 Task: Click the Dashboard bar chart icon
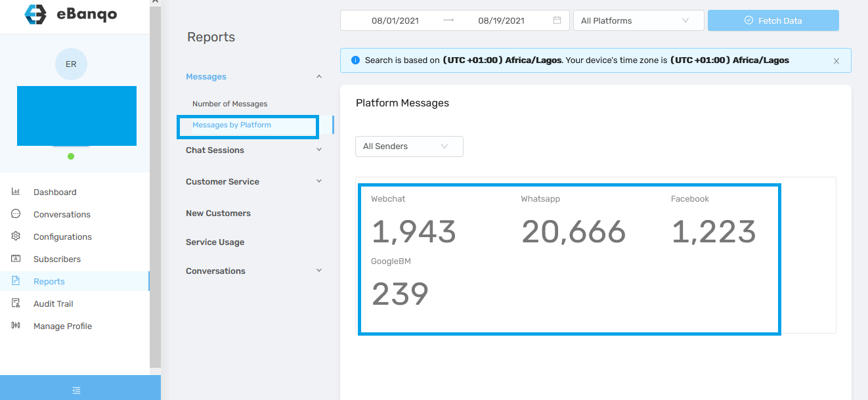coord(16,192)
